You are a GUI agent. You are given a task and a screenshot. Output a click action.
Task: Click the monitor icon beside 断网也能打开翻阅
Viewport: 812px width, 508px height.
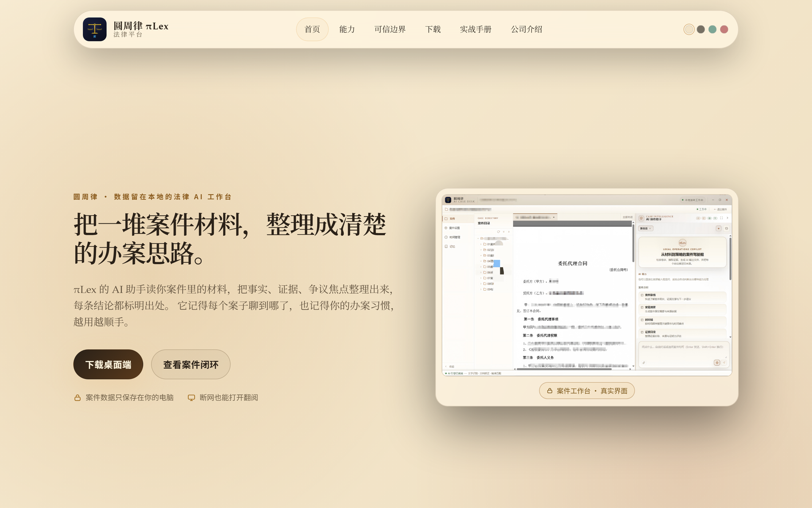(192, 398)
